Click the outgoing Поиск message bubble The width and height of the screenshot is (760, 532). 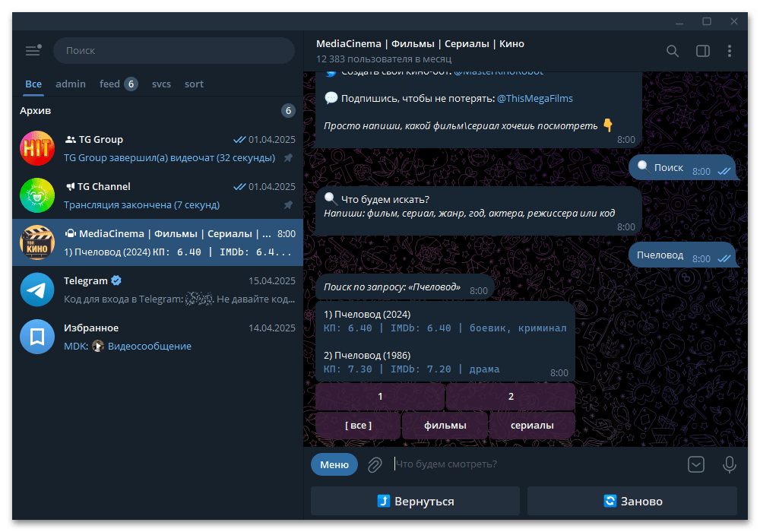pos(683,168)
